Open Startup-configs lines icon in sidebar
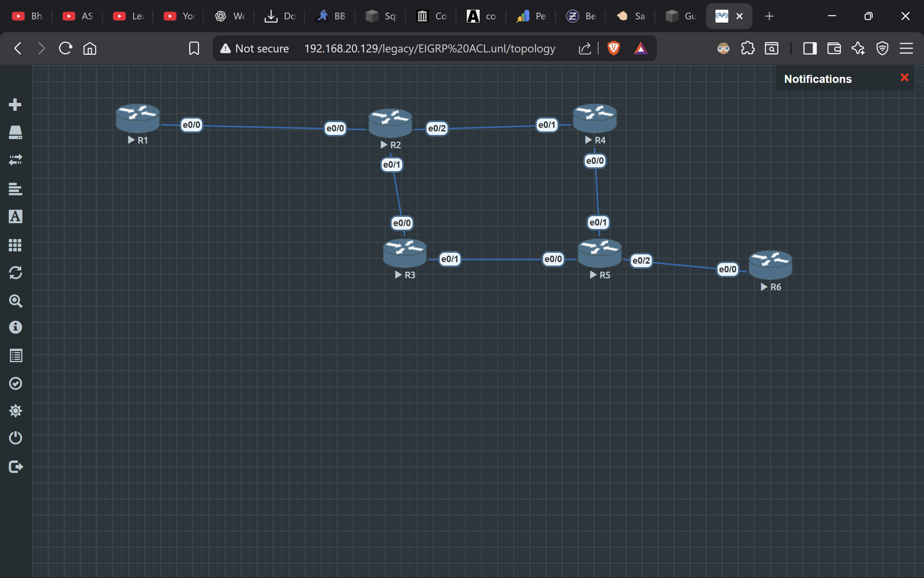The width and height of the screenshot is (924, 578). coord(15,189)
